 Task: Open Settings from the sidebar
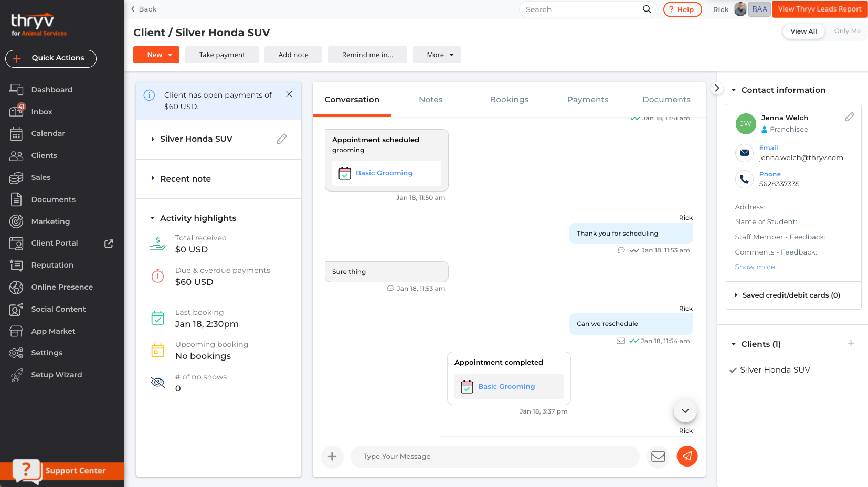click(47, 353)
